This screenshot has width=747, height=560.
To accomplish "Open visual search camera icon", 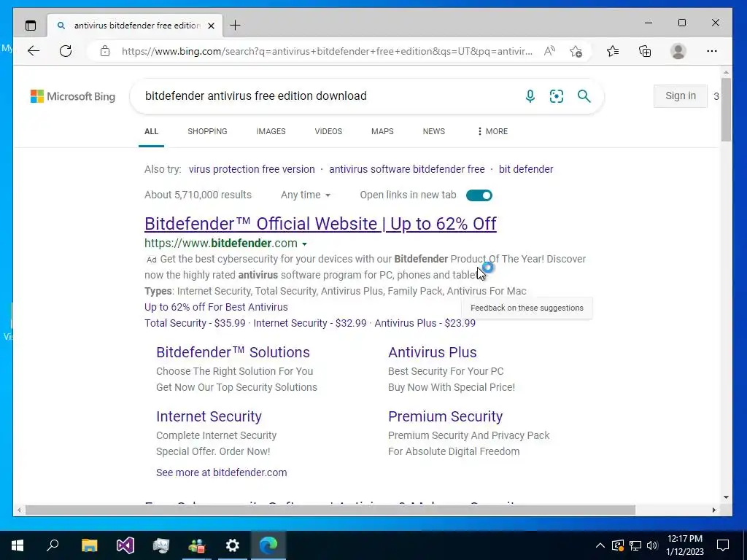I will pyautogui.click(x=557, y=96).
